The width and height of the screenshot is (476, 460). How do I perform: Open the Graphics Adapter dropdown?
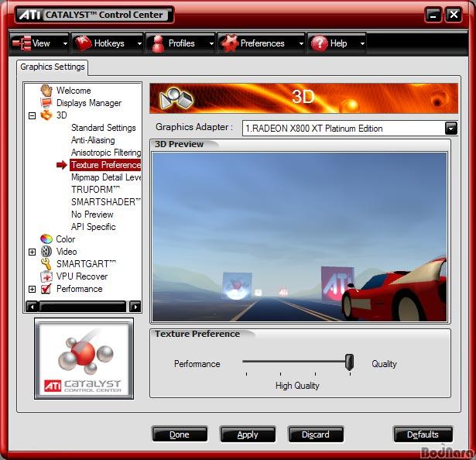pyautogui.click(x=450, y=129)
